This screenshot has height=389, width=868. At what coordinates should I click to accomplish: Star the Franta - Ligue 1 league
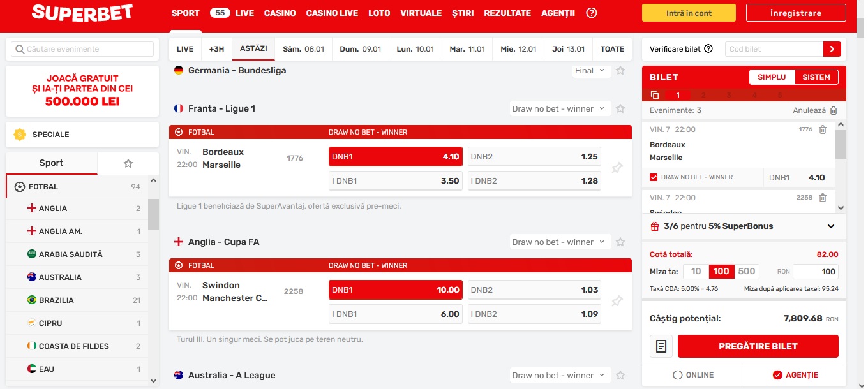(620, 109)
